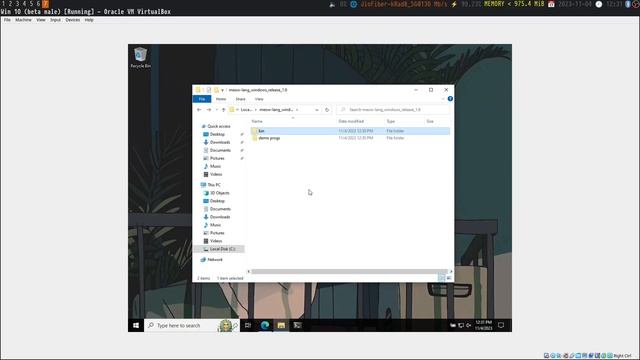Image resolution: width=640 pixels, height=360 pixels.
Task: Open the notification center icon
Action: tap(501, 325)
